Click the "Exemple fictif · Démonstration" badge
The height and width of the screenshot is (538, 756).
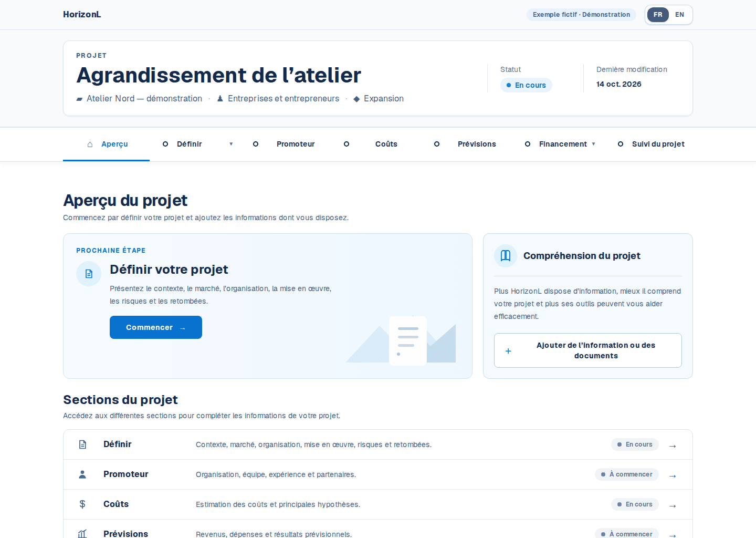pyautogui.click(x=581, y=15)
